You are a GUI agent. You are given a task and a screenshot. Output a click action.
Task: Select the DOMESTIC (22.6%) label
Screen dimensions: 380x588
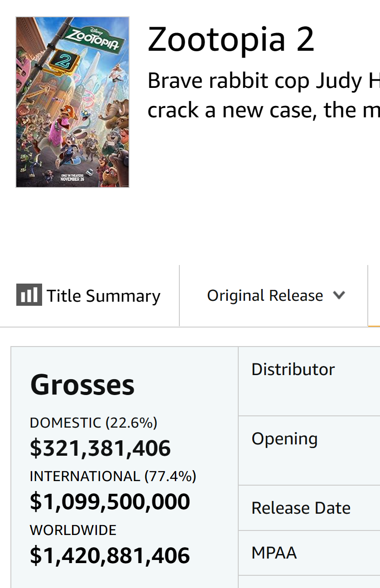tap(94, 423)
